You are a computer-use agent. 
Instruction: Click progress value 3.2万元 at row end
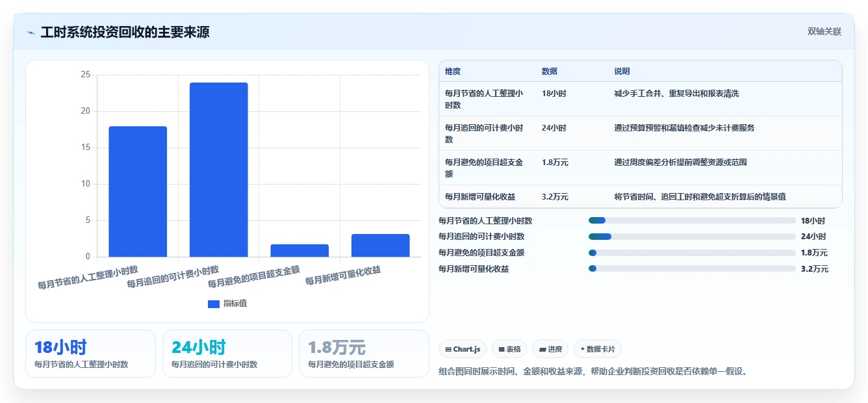point(815,268)
